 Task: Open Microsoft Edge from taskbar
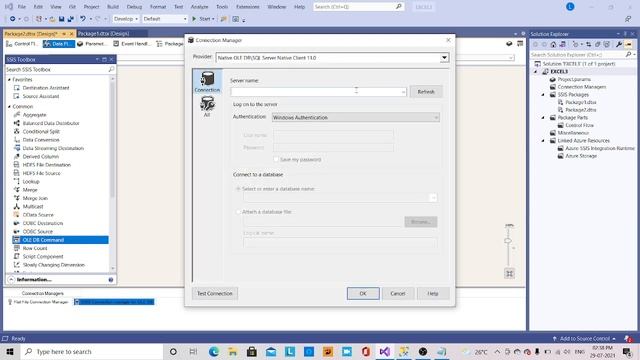click(x=213, y=351)
